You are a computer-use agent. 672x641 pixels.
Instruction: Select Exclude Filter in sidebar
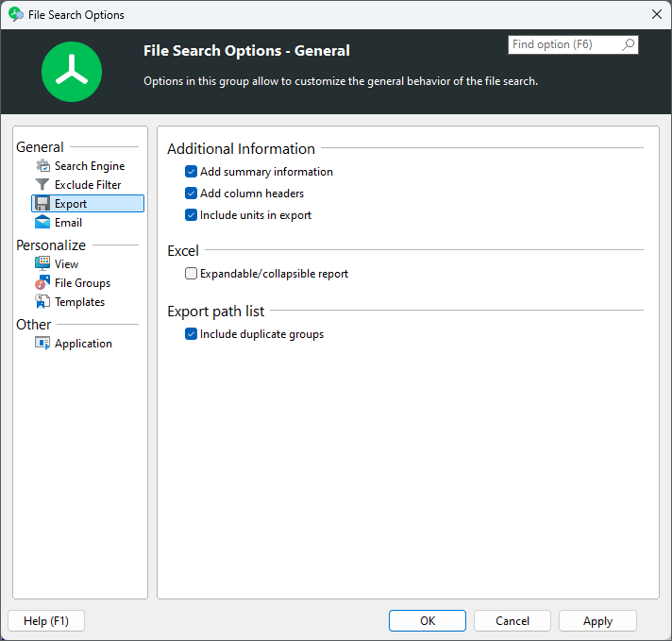click(88, 185)
